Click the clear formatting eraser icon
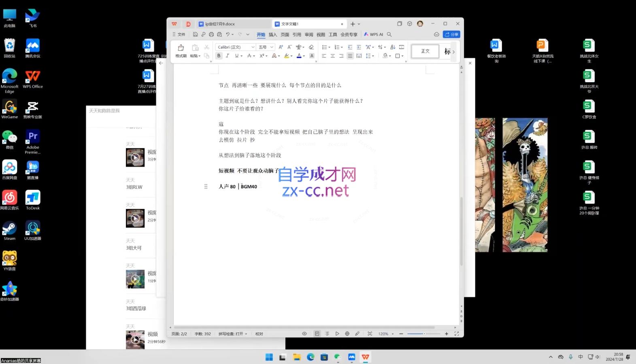Image resolution: width=636 pixels, height=364 pixels. 311,47
